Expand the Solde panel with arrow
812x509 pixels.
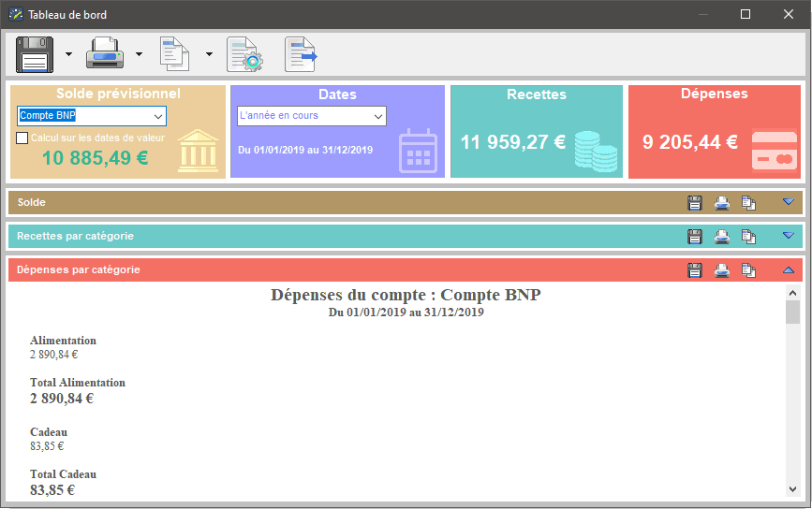pyautogui.click(x=788, y=202)
